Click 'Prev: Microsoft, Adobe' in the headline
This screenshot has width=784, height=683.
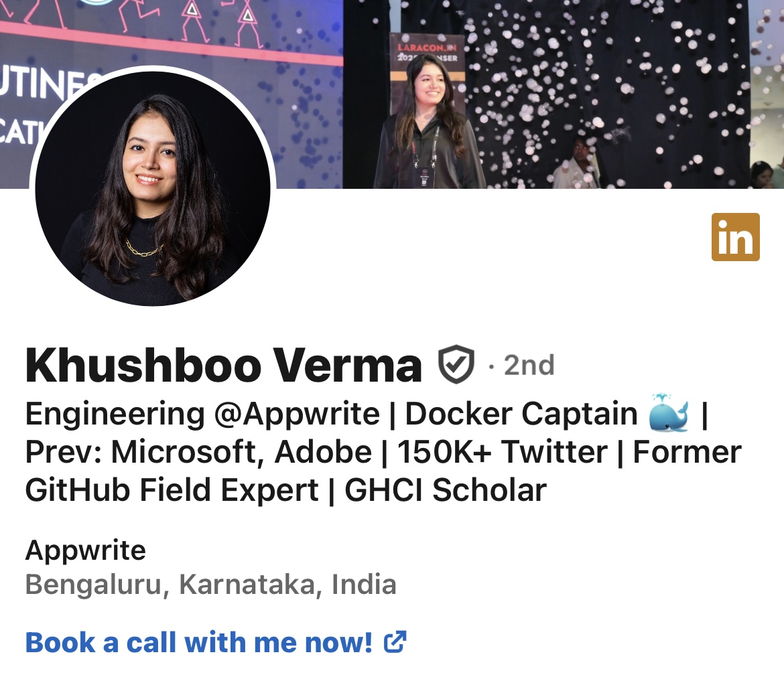click(x=198, y=452)
